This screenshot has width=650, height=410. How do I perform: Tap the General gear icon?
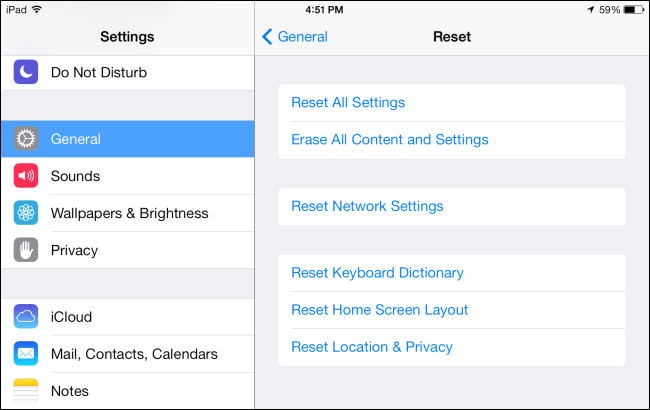point(26,139)
